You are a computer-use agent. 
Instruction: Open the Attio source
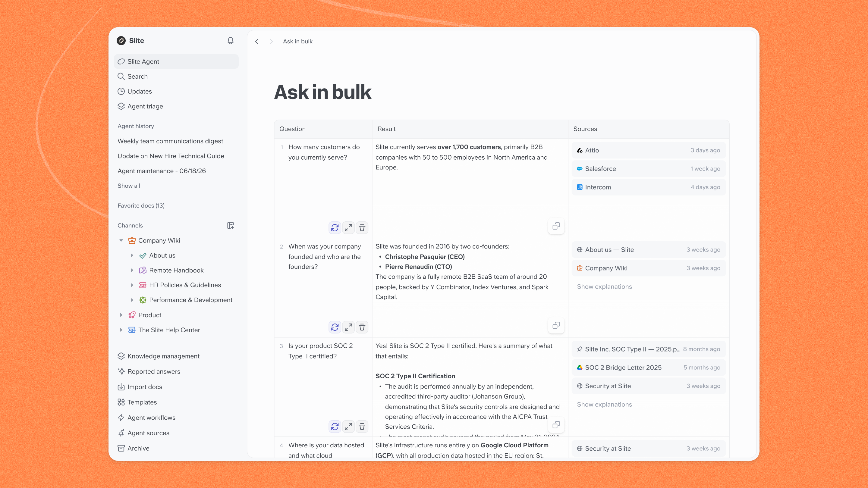pyautogui.click(x=648, y=150)
